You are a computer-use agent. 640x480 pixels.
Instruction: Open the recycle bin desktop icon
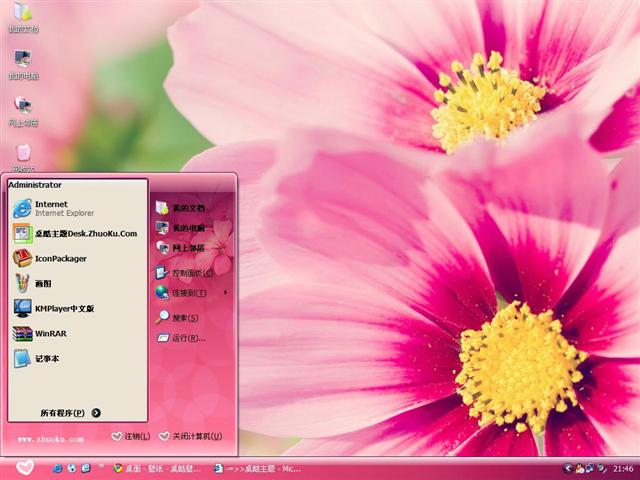22,153
